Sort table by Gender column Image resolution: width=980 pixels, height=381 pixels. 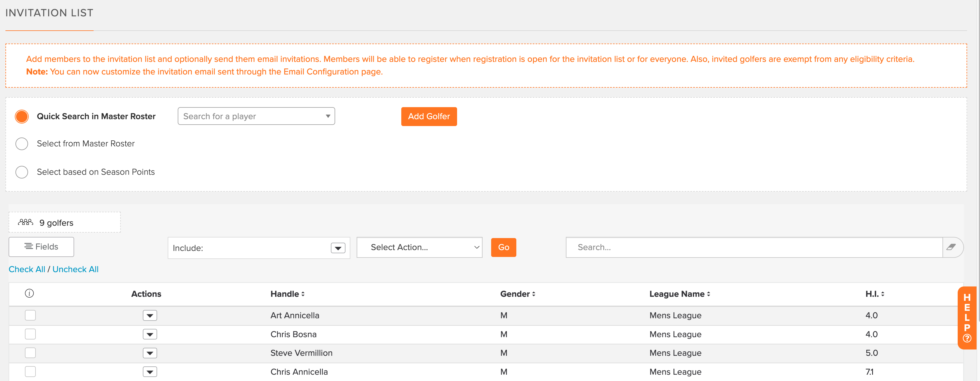coord(517,294)
